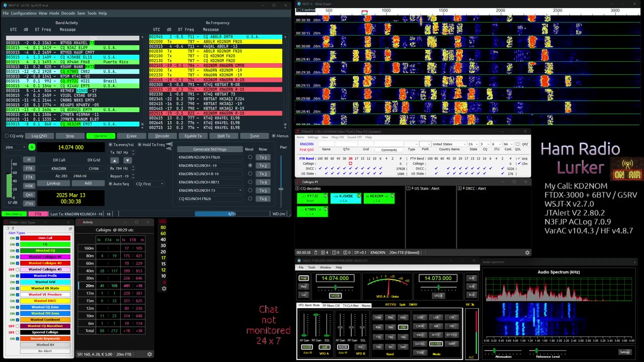Click the Enable Tx button

pos(193,136)
